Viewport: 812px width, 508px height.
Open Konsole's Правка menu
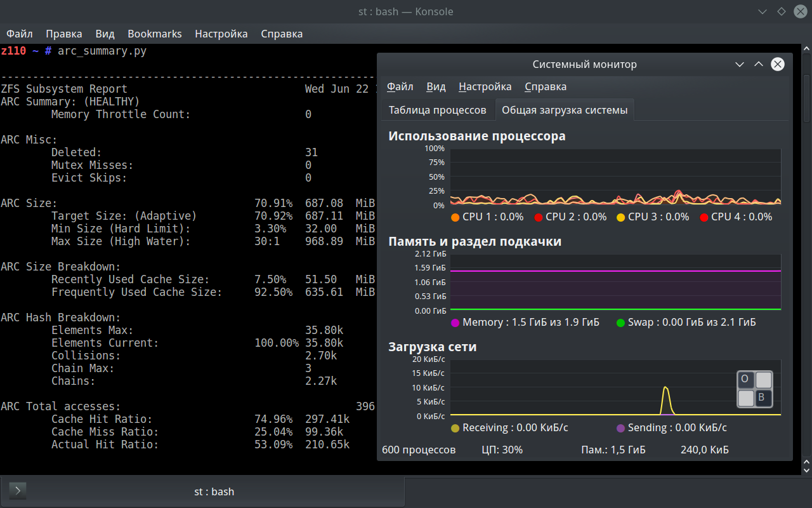(x=63, y=34)
